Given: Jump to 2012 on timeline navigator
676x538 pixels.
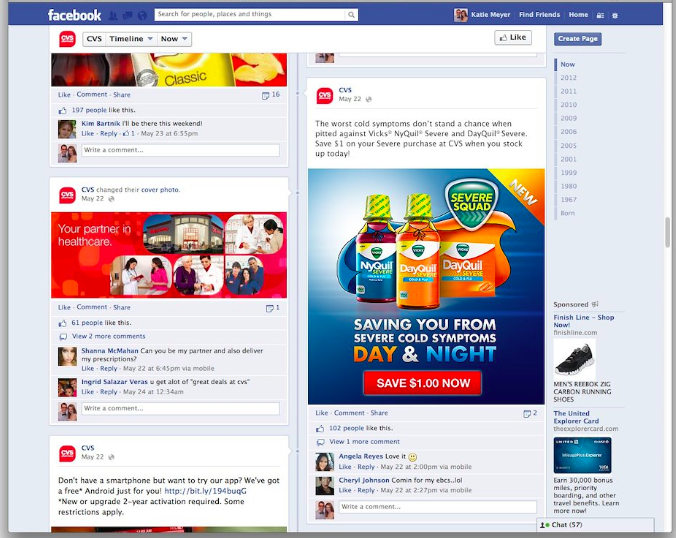Looking at the screenshot, I should pos(568,78).
